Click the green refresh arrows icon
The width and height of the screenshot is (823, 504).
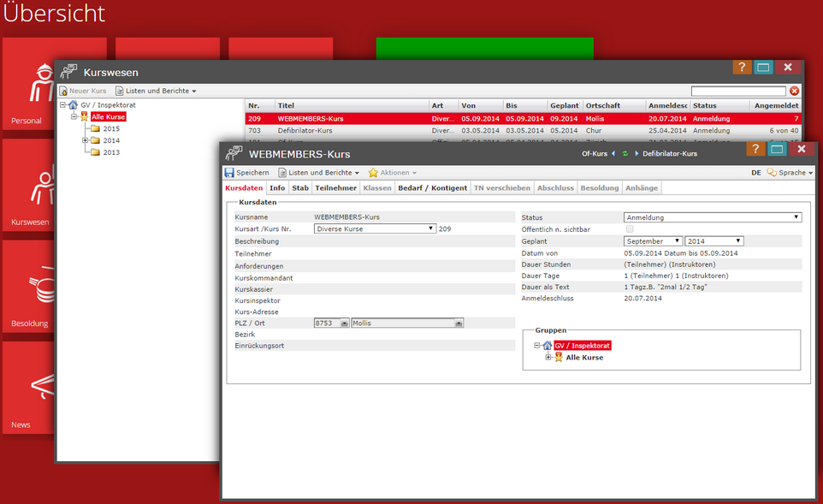625,154
